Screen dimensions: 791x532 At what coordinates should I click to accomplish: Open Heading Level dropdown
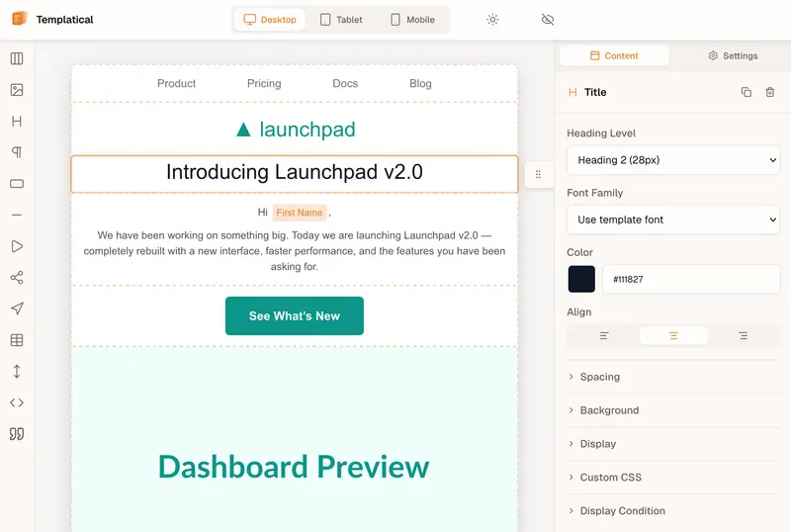click(673, 160)
